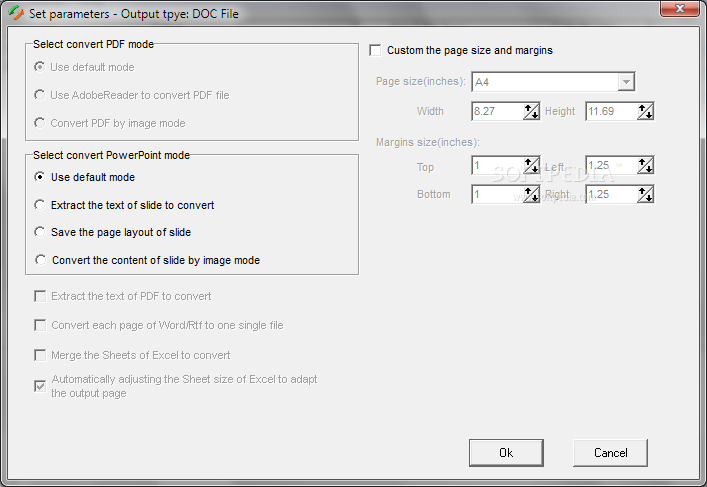The width and height of the screenshot is (707, 487).
Task: Click the 'Top' margin label
Action: [425, 167]
